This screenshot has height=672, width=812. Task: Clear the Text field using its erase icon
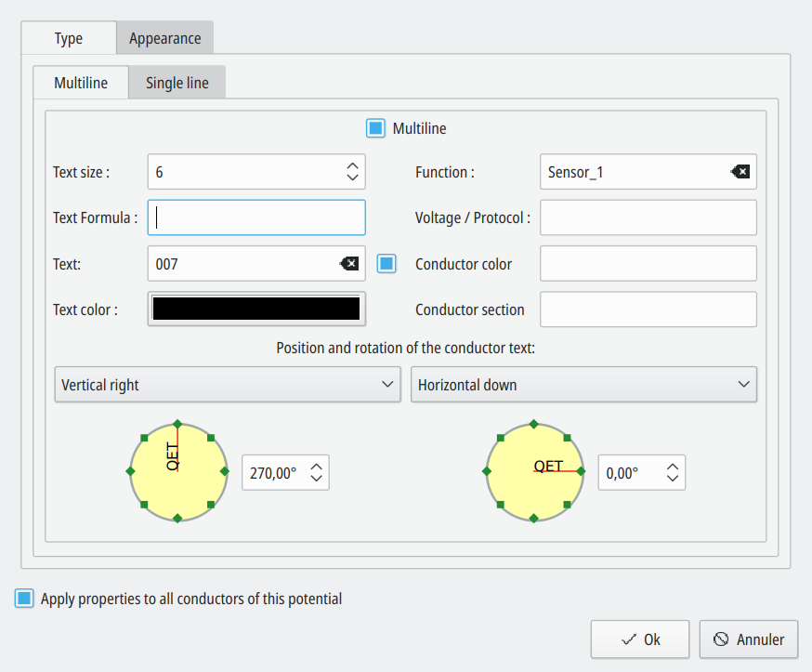point(348,264)
